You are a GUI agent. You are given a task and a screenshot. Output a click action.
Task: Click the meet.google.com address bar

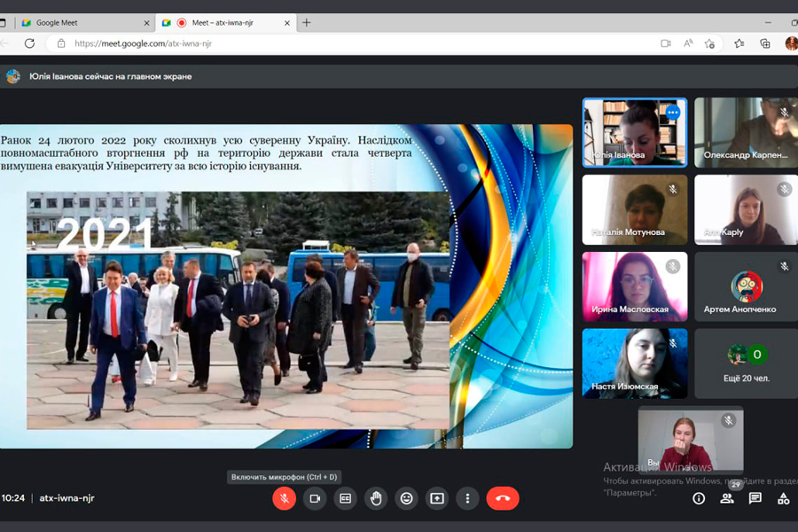click(x=355, y=43)
